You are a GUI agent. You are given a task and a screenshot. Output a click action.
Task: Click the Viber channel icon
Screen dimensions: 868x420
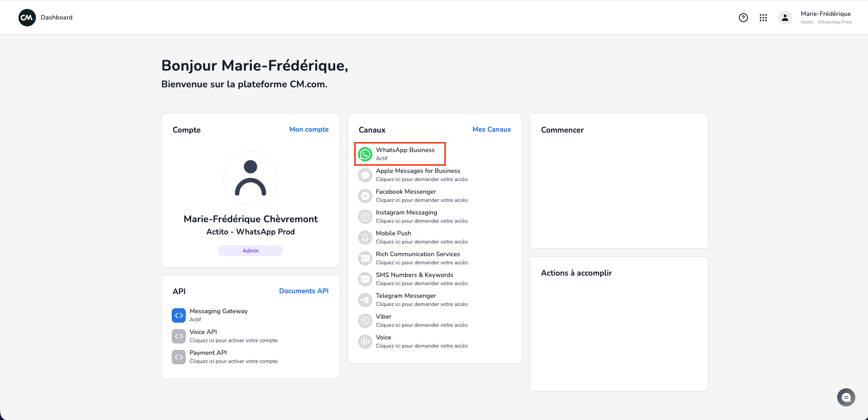pos(365,321)
